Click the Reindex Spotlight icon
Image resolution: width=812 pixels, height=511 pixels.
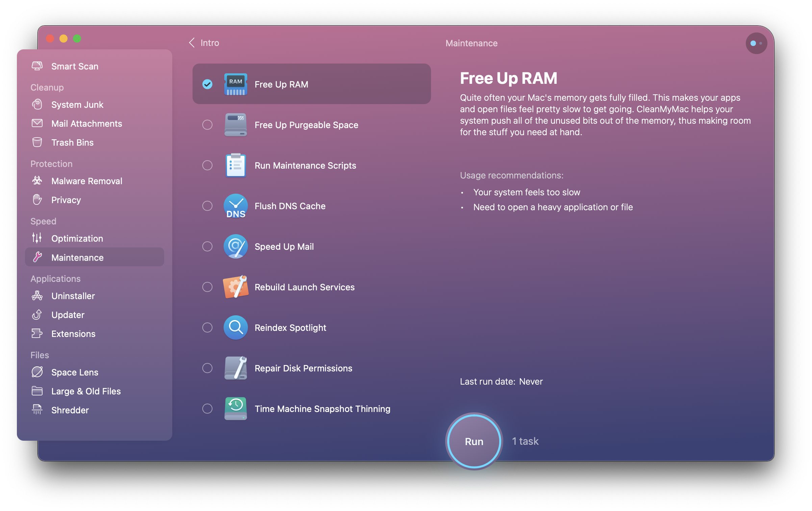pos(235,327)
